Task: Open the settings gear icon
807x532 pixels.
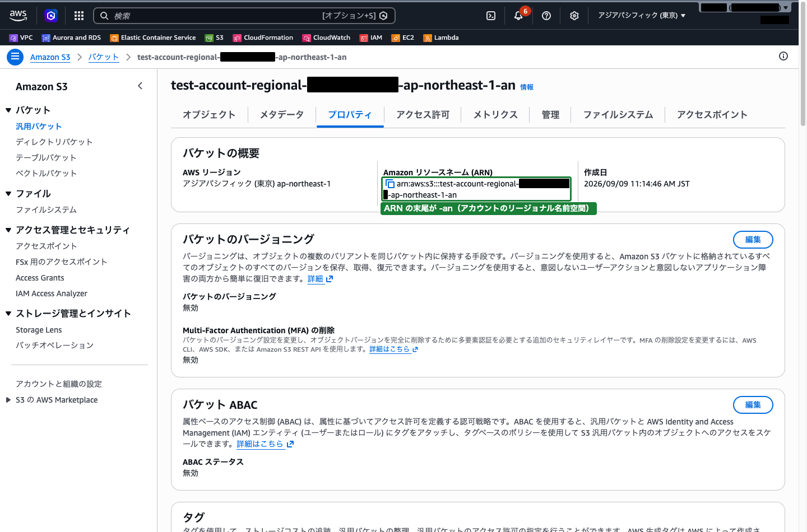Action: point(574,16)
